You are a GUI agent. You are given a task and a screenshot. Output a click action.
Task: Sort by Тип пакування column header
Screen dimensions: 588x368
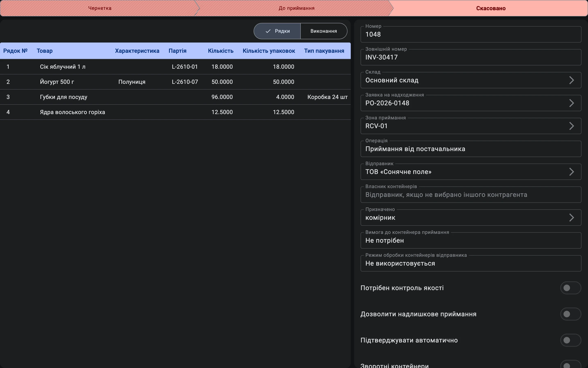(x=324, y=51)
